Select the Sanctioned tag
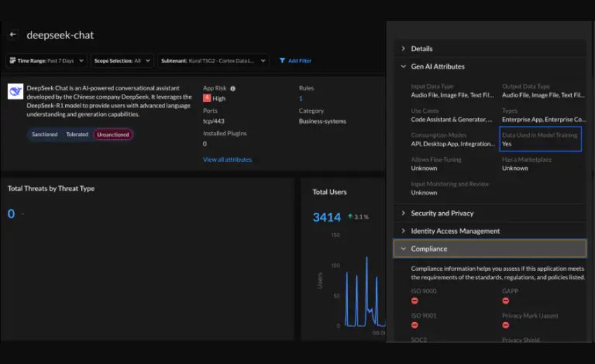 tap(45, 134)
